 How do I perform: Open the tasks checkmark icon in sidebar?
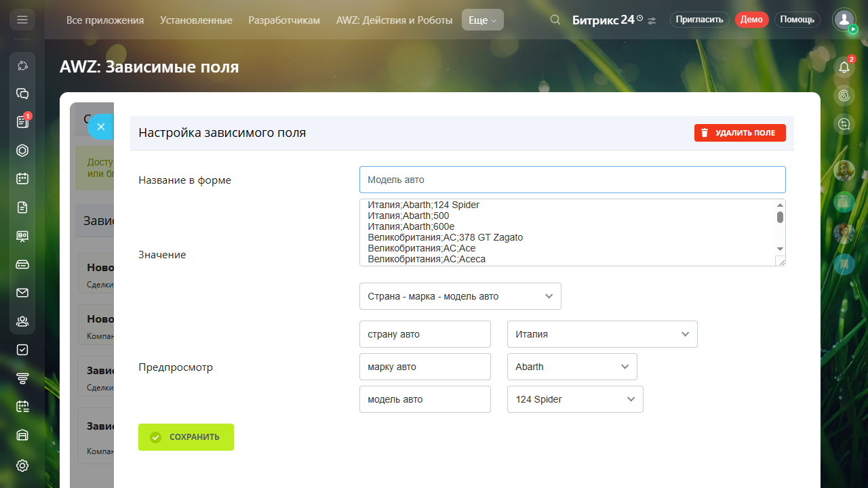(x=22, y=350)
